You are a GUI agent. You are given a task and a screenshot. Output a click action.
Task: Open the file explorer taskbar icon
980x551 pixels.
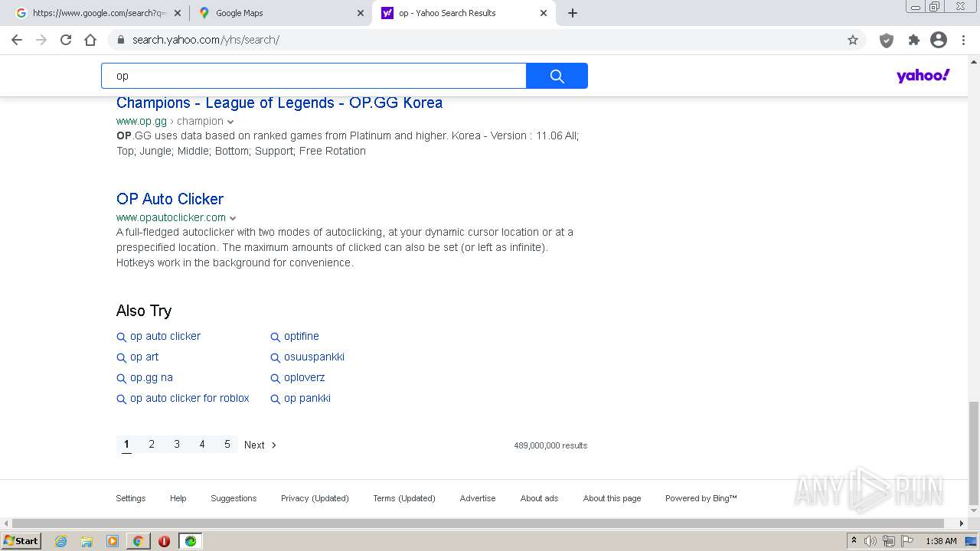(x=87, y=541)
